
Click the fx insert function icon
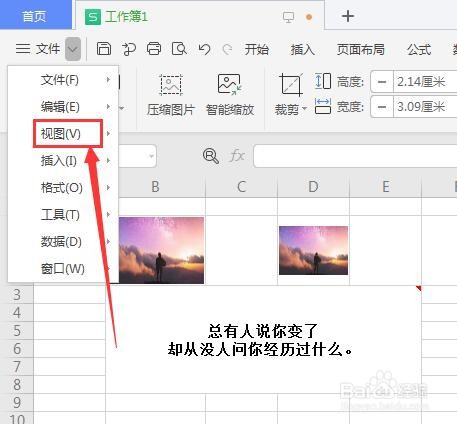pos(237,156)
